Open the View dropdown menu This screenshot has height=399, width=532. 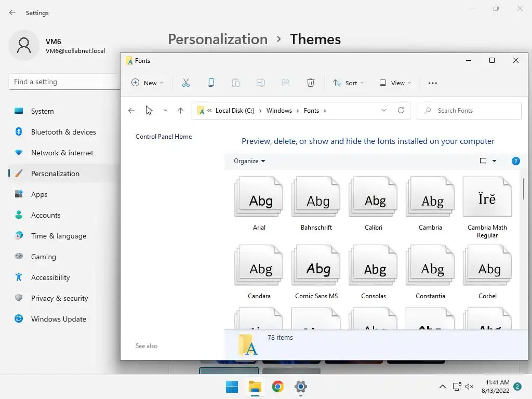pos(395,83)
